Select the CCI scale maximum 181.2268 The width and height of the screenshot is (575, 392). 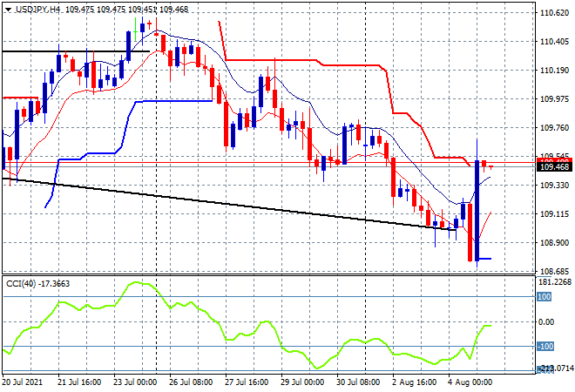[555, 282]
